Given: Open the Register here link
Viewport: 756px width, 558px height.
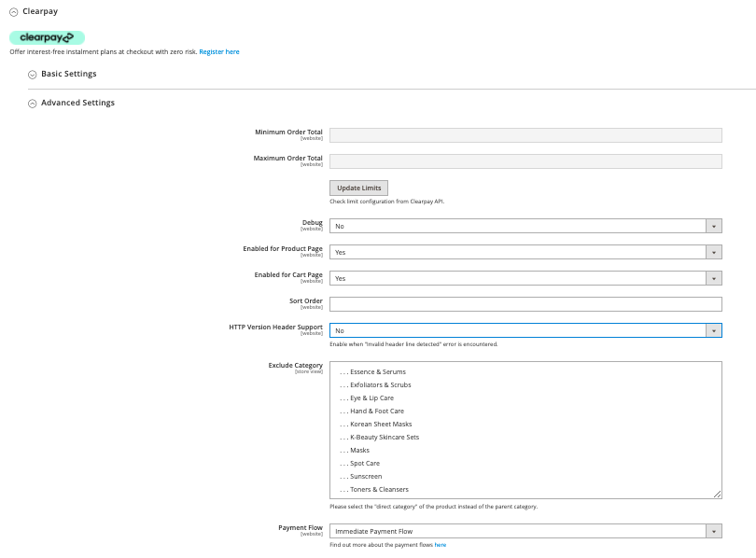Looking at the screenshot, I should click(x=219, y=51).
